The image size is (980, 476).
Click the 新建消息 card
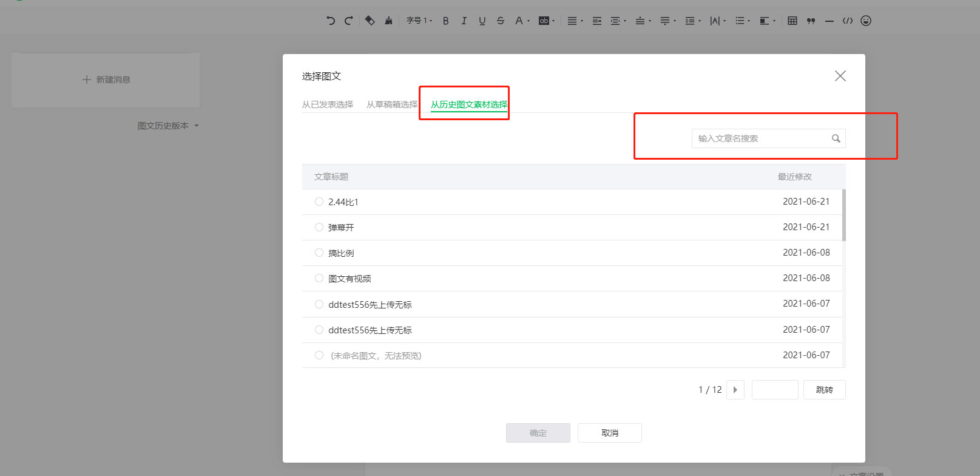[x=106, y=80]
